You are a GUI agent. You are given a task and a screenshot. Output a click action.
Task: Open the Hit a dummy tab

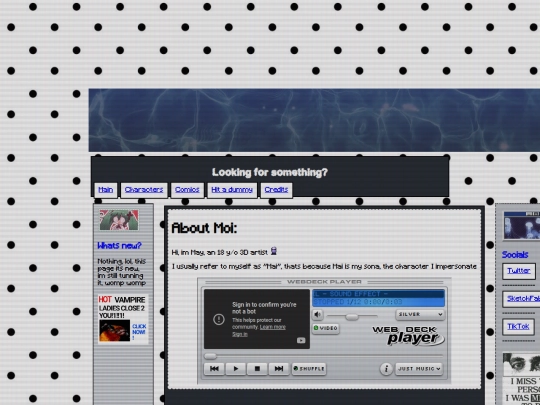[x=232, y=190]
